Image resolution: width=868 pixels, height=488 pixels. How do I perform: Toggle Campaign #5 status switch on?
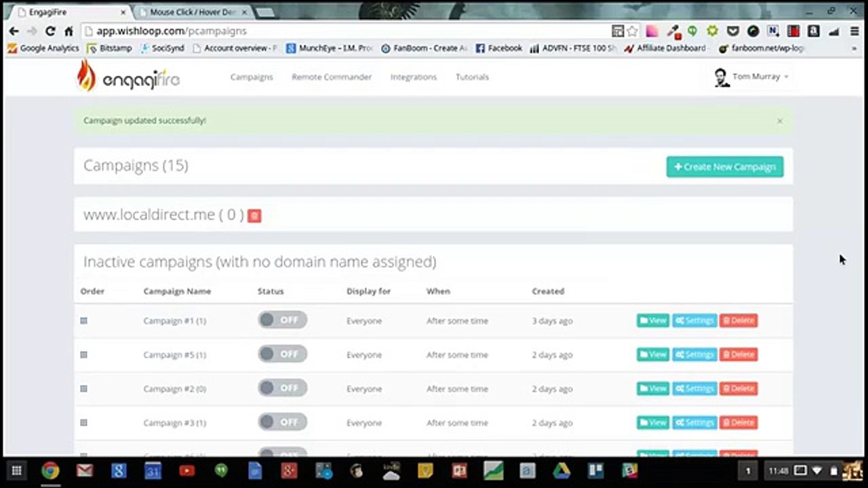click(282, 354)
